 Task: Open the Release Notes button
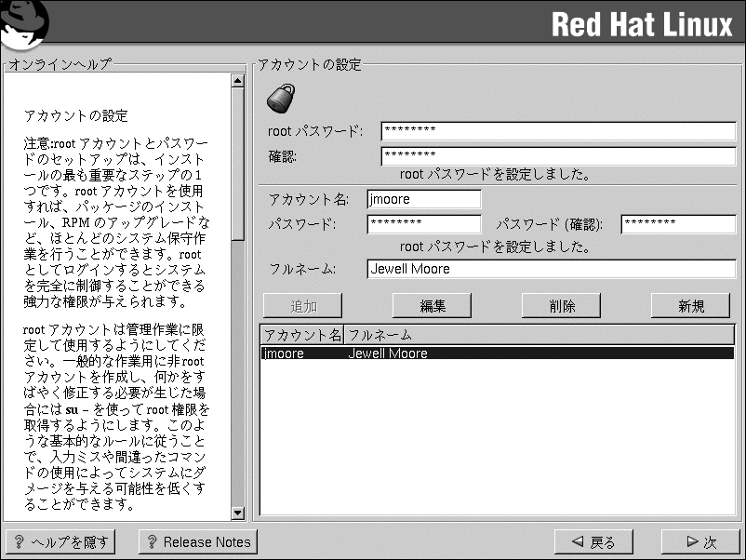197,541
